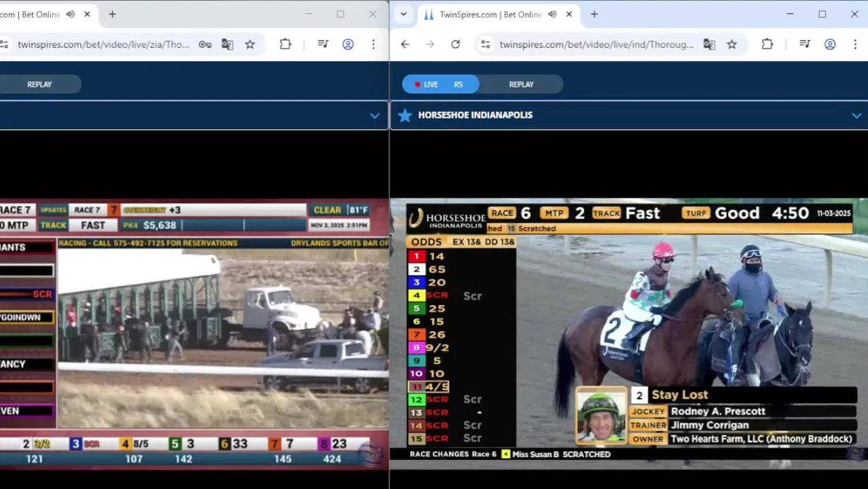Translate page icon in left window
Viewport: 868px width, 489px height.
coord(227,44)
